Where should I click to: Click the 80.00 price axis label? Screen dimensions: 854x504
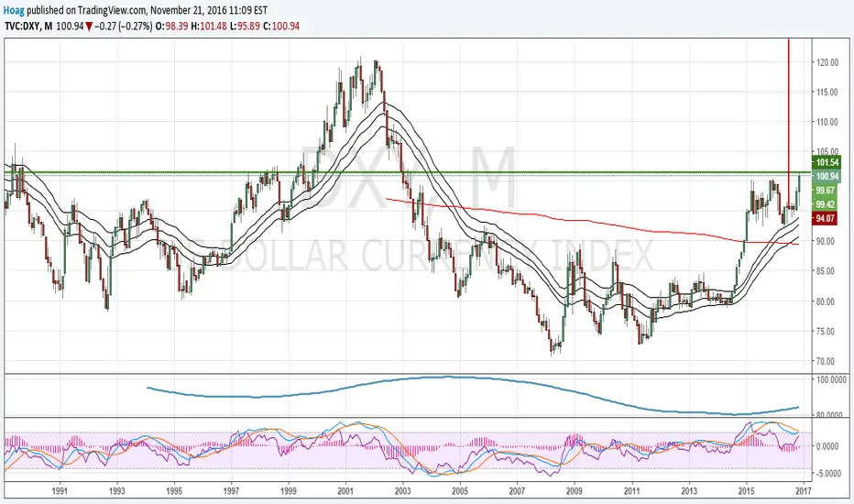pos(826,301)
